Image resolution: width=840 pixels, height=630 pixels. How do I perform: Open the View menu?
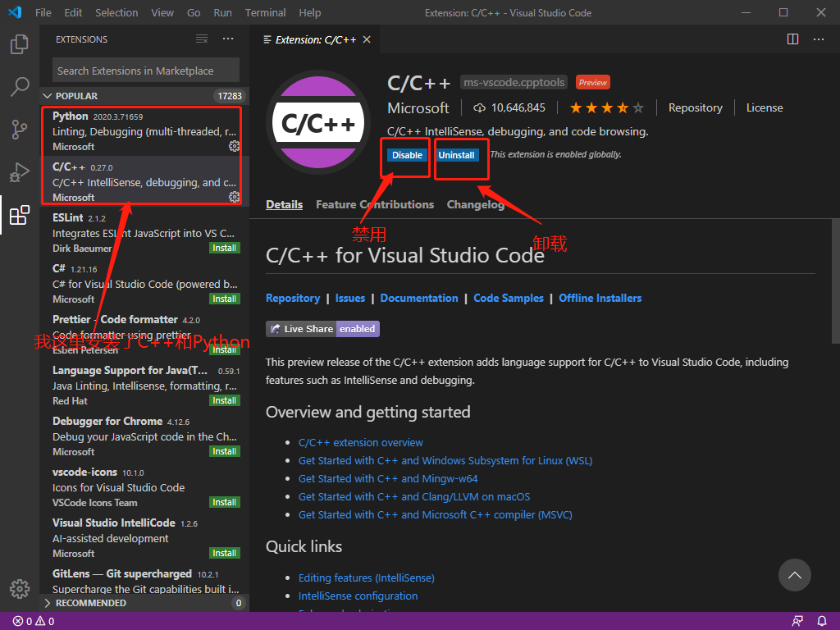tap(162, 12)
